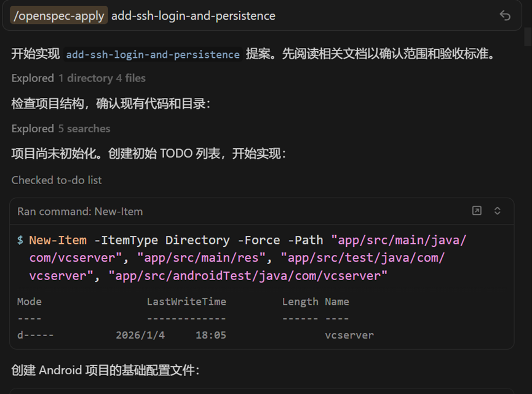Click the /openspec-apply command chip
This screenshot has width=532, height=394.
(59, 16)
